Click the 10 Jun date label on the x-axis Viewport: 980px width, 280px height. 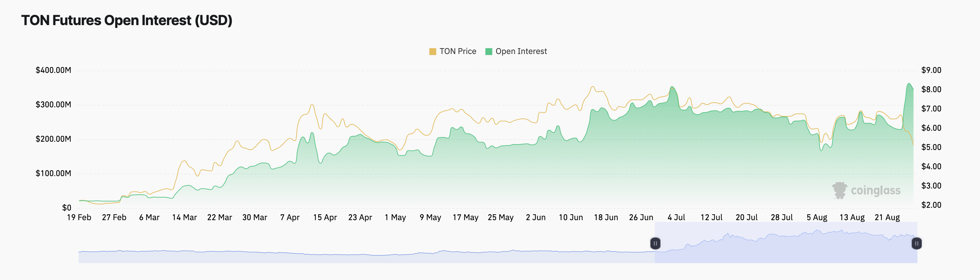571,217
